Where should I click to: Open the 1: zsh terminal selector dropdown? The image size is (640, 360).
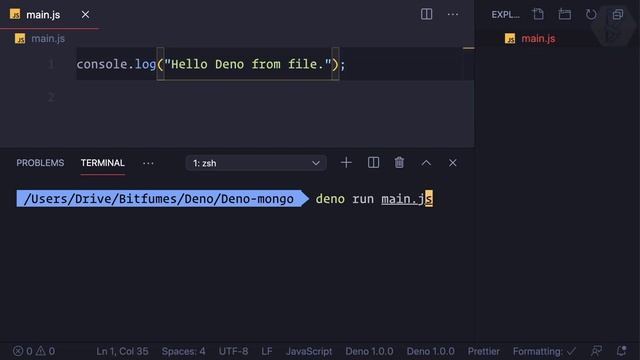(256, 163)
